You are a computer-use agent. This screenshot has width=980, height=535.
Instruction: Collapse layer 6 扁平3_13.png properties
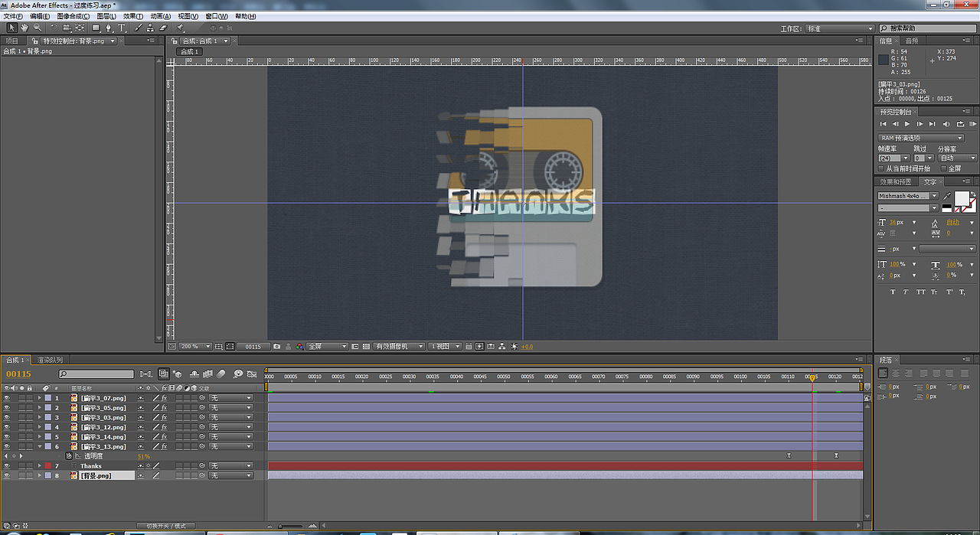(x=39, y=446)
